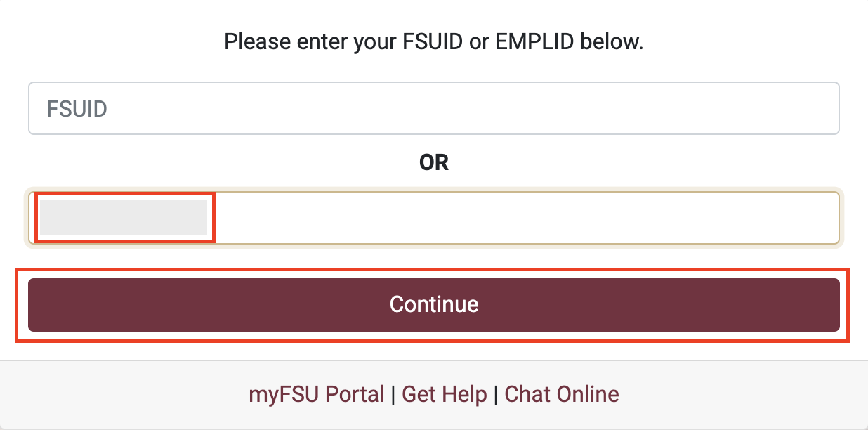
Task: Click the separator OR label between fields
Action: (x=435, y=162)
